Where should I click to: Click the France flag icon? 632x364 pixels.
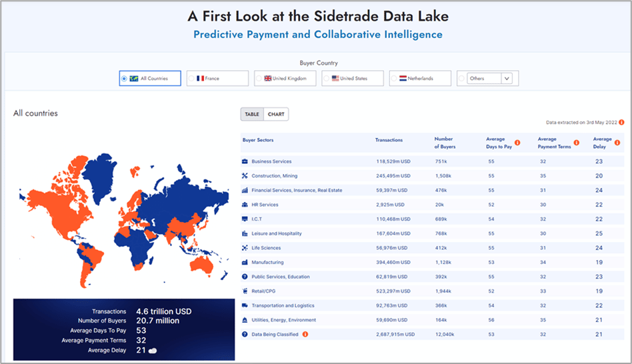tap(200, 78)
